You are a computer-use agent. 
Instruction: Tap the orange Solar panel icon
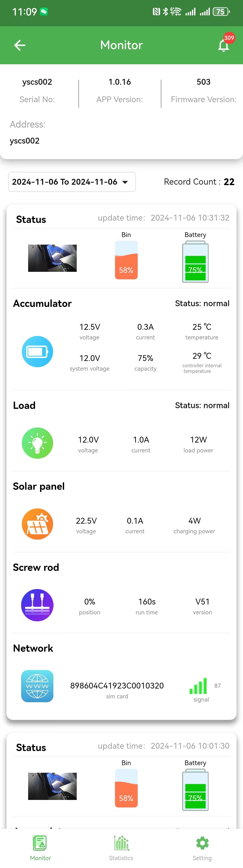(x=37, y=524)
